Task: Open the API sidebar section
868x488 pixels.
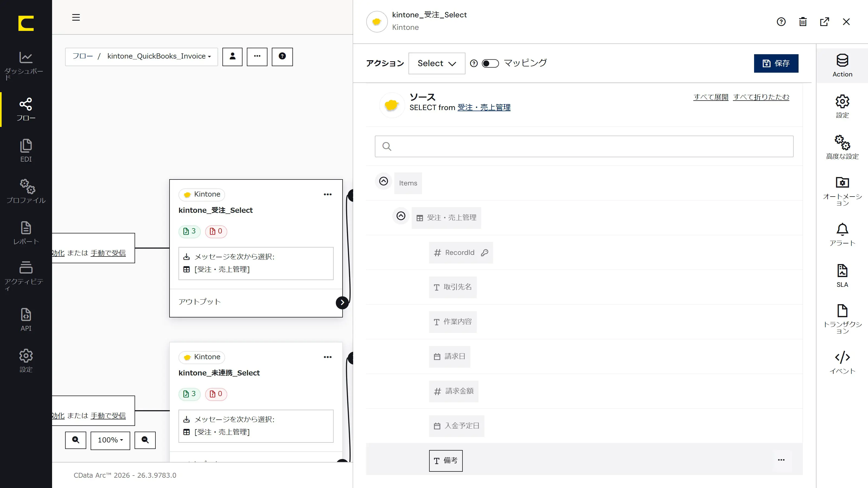Action: pos(25,320)
